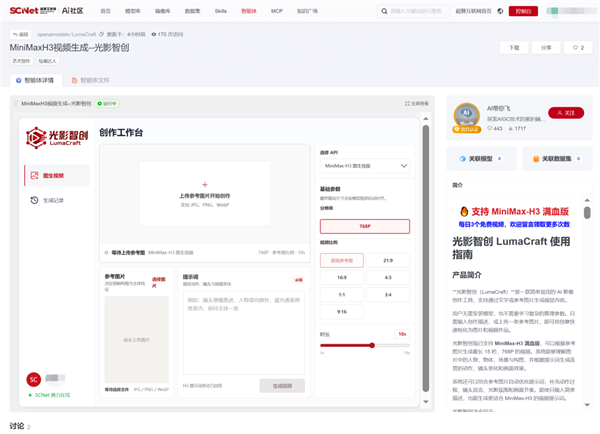Click the LumaCraft 光影智创 logo

pyautogui.click(x=57, y=137)
